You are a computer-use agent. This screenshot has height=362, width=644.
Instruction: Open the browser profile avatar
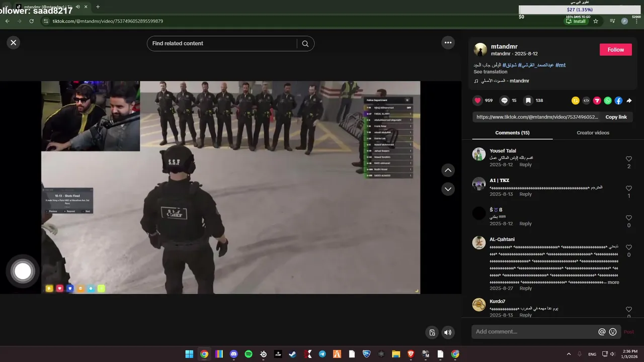624,21
